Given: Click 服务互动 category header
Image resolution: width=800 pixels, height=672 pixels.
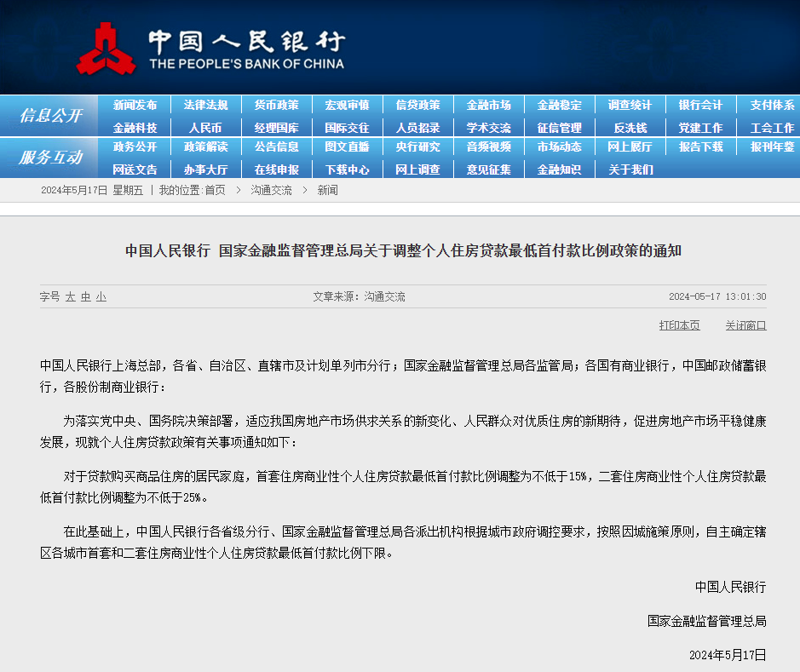Looking at the screenshot, I should coord(50,158).
